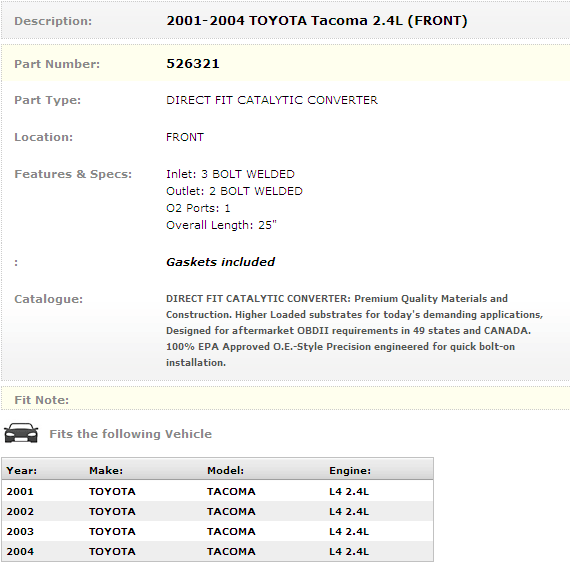Viewport: 570px width, 583px height.
Task: Click TACOMA in the 2003 row
Action: [x=231, y=532]
